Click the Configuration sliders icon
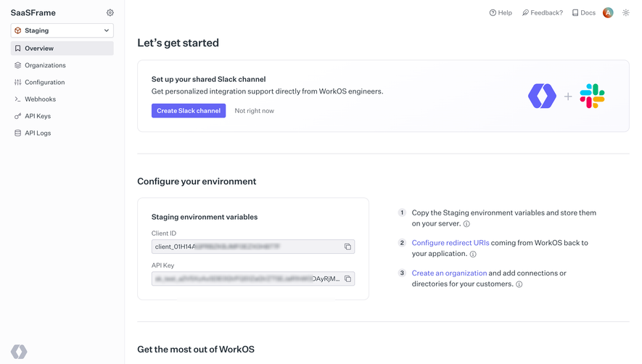 [17, 83]
